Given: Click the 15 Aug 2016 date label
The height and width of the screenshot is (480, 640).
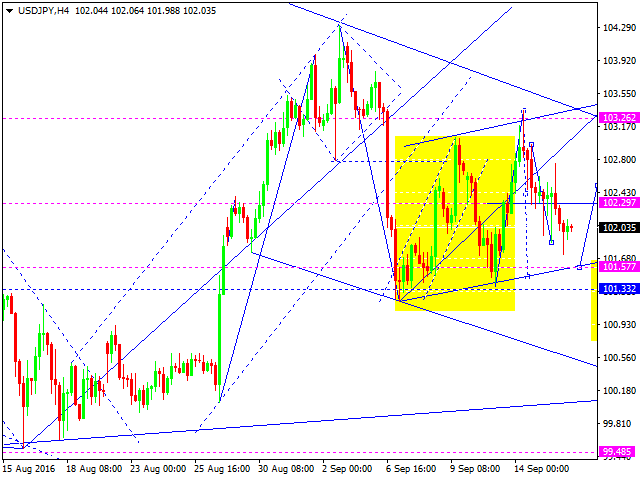Looking at the screenshot, I should tap(29, 469).
